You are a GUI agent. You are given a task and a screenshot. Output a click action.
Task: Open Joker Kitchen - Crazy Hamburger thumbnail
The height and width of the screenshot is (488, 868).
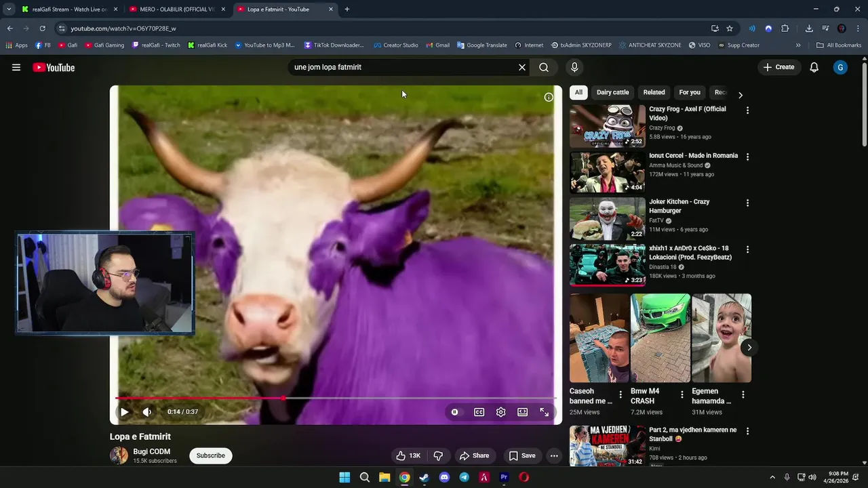click(608, 219)
